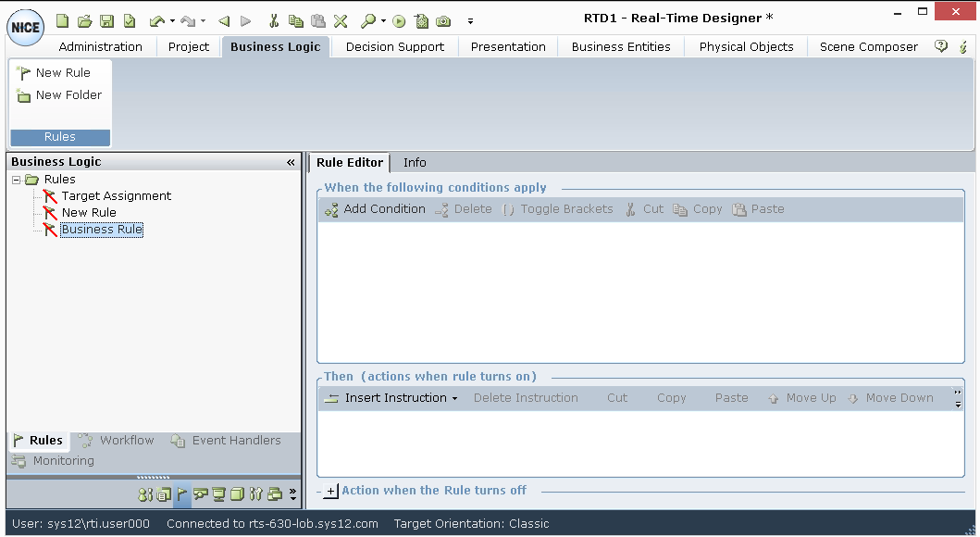Click the scissors Cut icon in top toolbar

[x=274, y=20]
